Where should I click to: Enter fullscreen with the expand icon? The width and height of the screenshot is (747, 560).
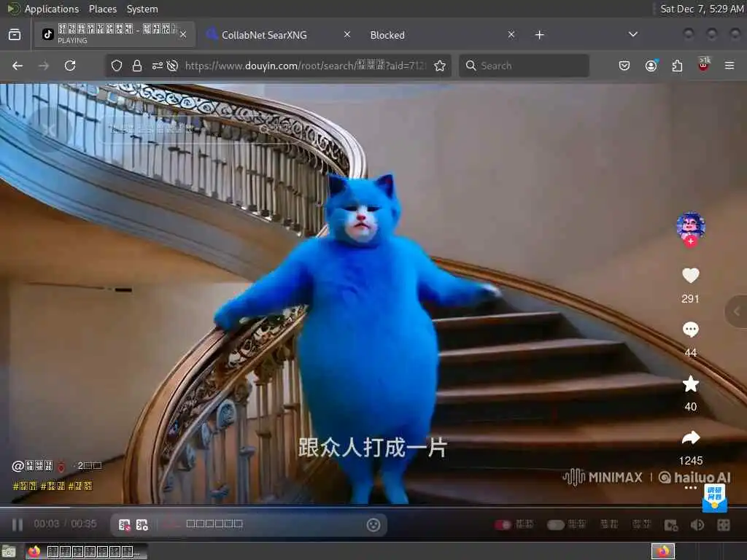[x=724, y=525]
